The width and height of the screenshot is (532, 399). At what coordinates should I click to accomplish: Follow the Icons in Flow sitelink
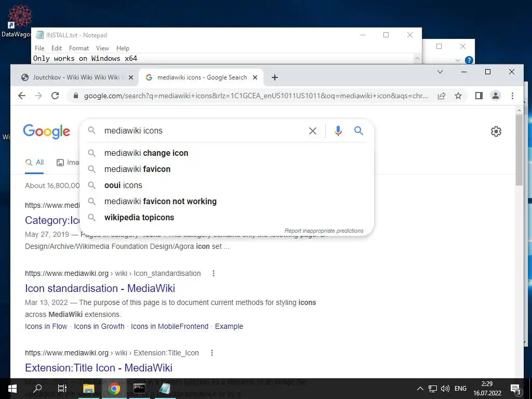coord(46,326)
